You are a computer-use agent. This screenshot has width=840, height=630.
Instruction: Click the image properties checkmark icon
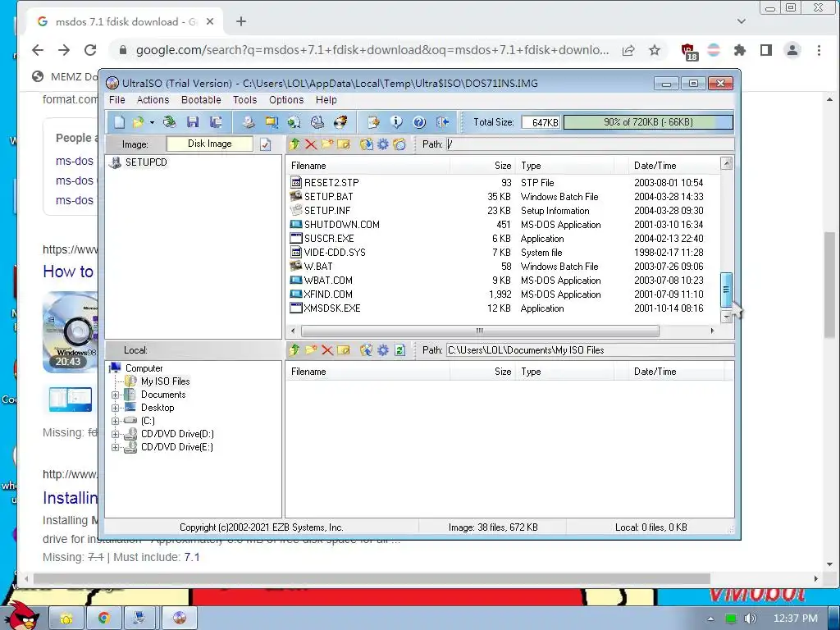(265, 144)
